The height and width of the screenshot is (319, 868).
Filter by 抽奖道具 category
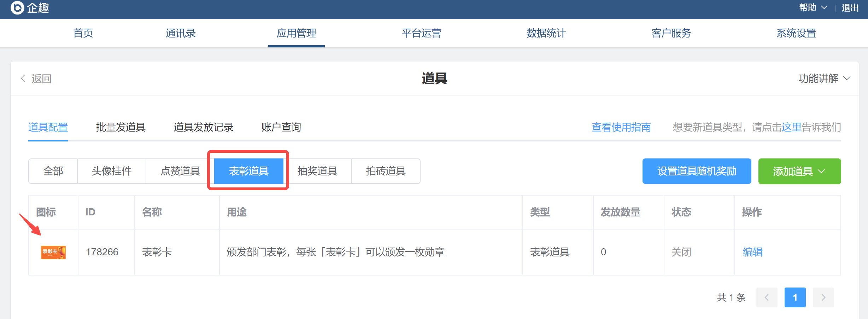pyautogui.click(x=317, y=171)
